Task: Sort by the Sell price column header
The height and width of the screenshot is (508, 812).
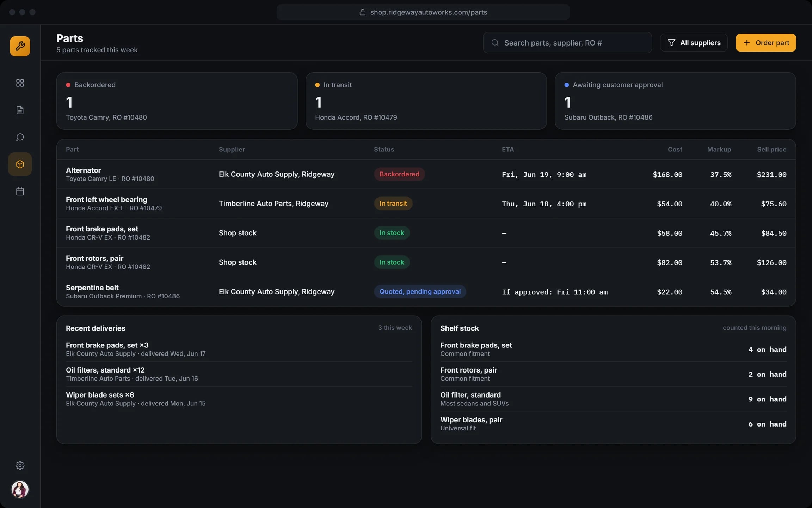Action: click(772, 150)
